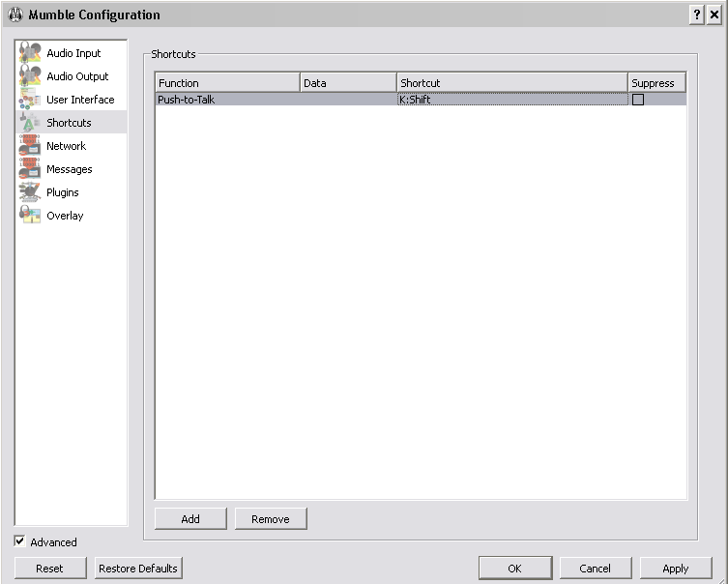728x584 pixels.
Task: Click the Shortcuts icon in sidebar
Action: tap(30, 122)
